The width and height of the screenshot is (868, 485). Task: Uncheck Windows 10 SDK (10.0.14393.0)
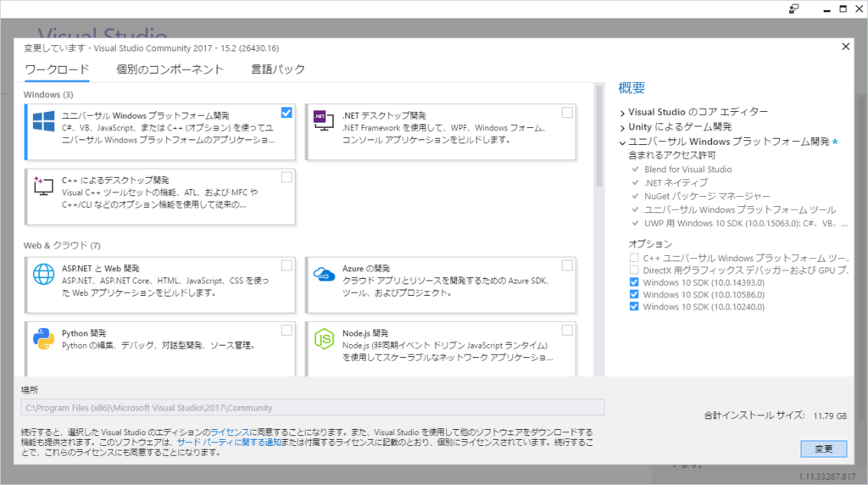click(x=634, y=282)
